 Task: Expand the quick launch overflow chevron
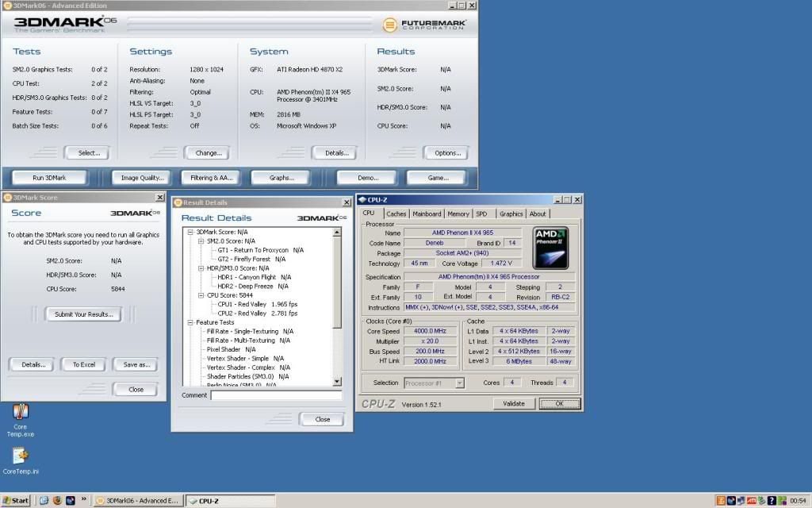point(83,500)
